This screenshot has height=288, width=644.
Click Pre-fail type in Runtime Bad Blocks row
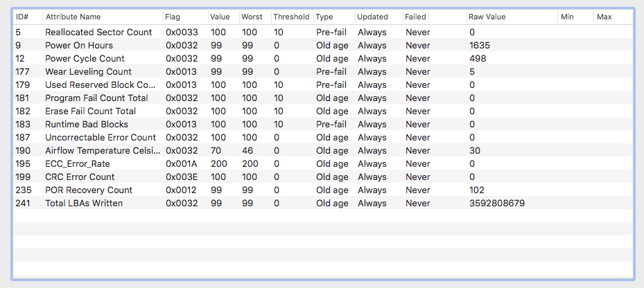point(331,124)
